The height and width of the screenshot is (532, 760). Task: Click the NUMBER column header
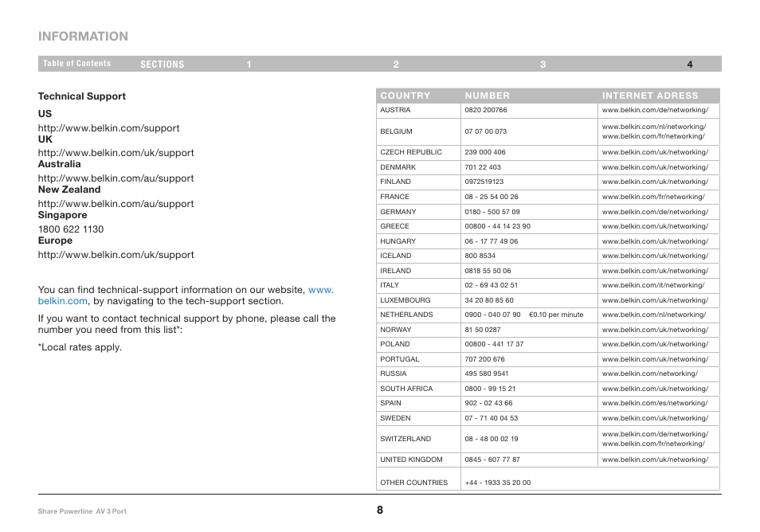pos(487,96)
